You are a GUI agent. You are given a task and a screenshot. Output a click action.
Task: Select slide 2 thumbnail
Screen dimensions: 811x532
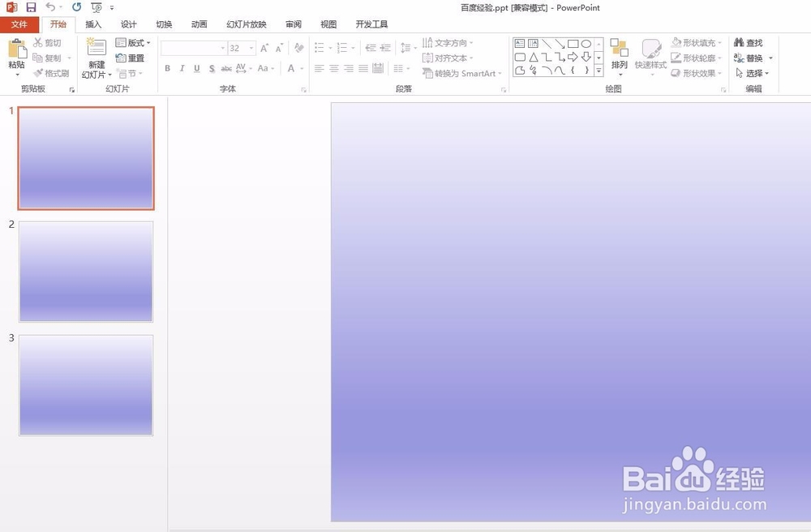[86, 272]
